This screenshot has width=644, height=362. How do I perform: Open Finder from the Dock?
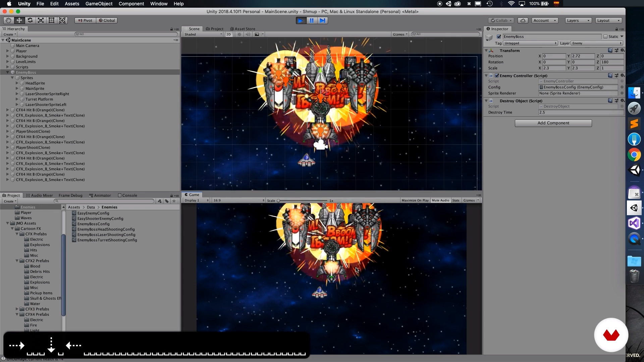[x=634, y=93]
